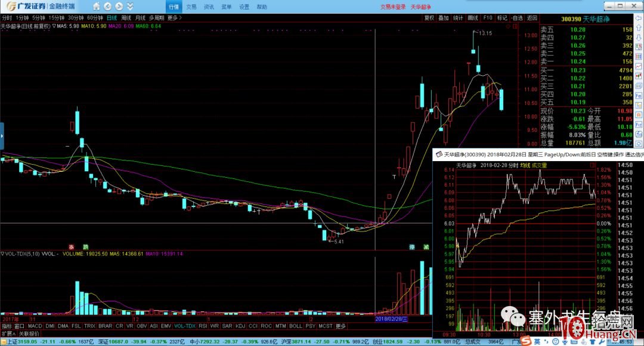Select the VOL-TDX indicator tab
This screenshot has height=346, width=644.
click(x=185, y=326)
